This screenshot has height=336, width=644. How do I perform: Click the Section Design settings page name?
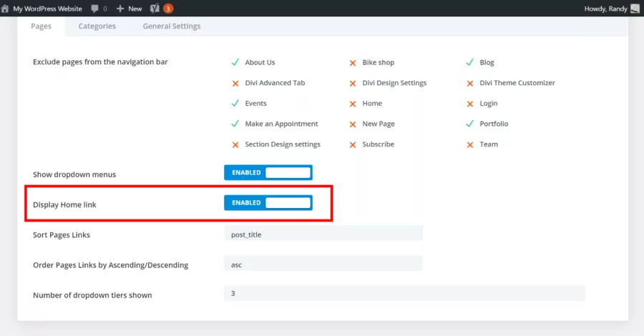pyautogui.click(x=283, y=144)
